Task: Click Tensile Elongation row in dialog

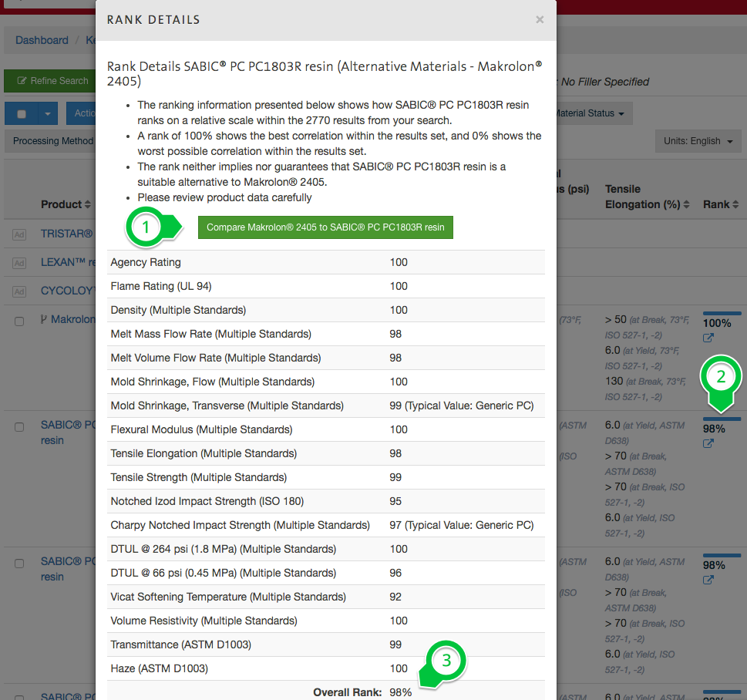Action: click(326, 453)
